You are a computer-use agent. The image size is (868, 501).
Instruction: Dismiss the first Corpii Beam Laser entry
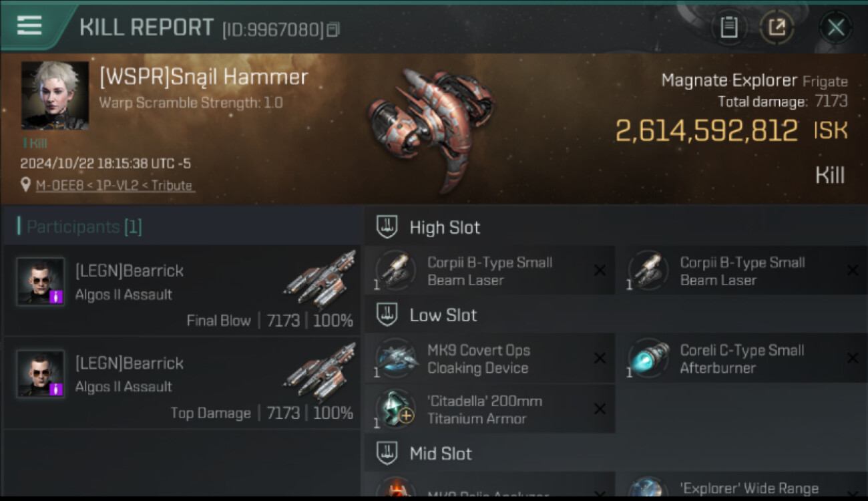(x=600, y=271)
